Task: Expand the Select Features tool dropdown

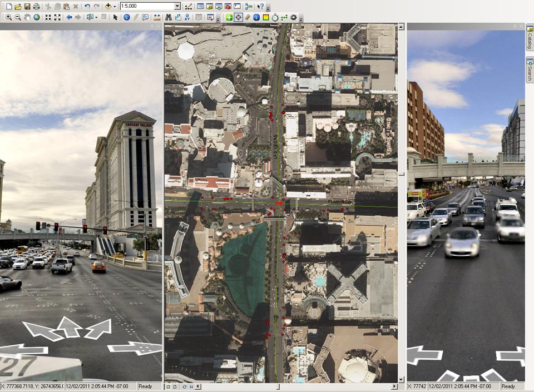Action: (x=97, y=17)
